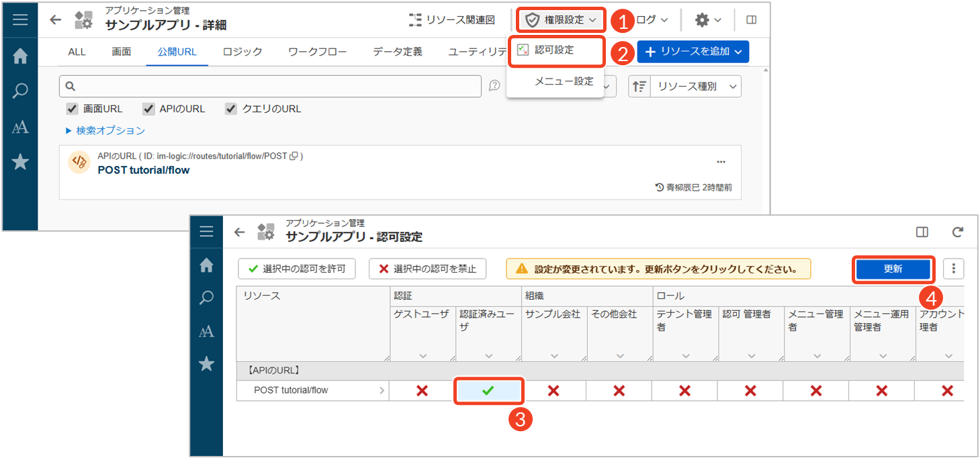Viewport: 980px width, 460px height.
Task: Click the reload icon in 認可設定 window
Action: click(958, 232)
